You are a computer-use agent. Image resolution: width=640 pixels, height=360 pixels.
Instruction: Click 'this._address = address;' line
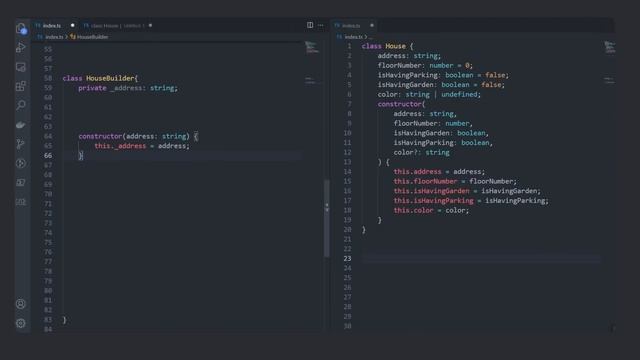(142, 146)
